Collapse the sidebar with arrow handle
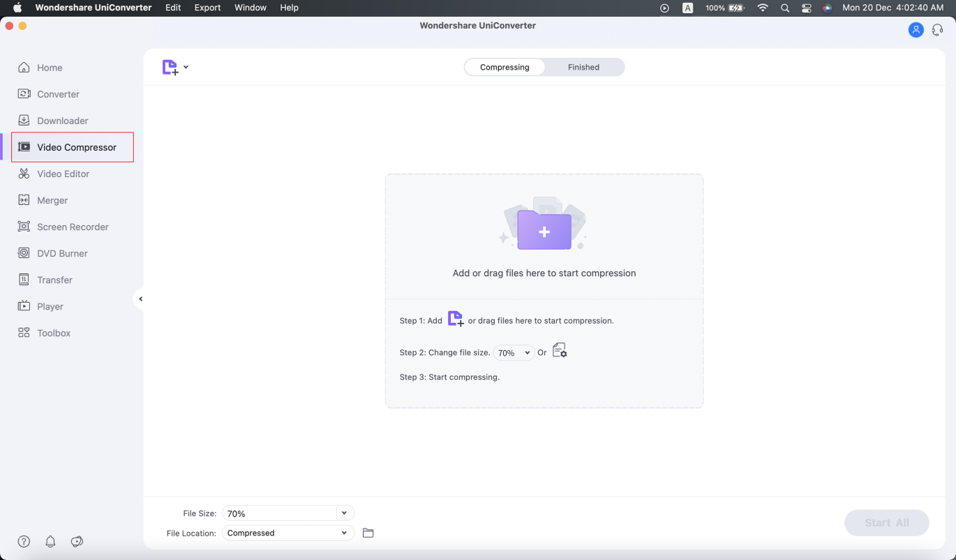Image resolution: width=956 pixels, height=560 pixels. pyautogui.click(x=140, y=299)
